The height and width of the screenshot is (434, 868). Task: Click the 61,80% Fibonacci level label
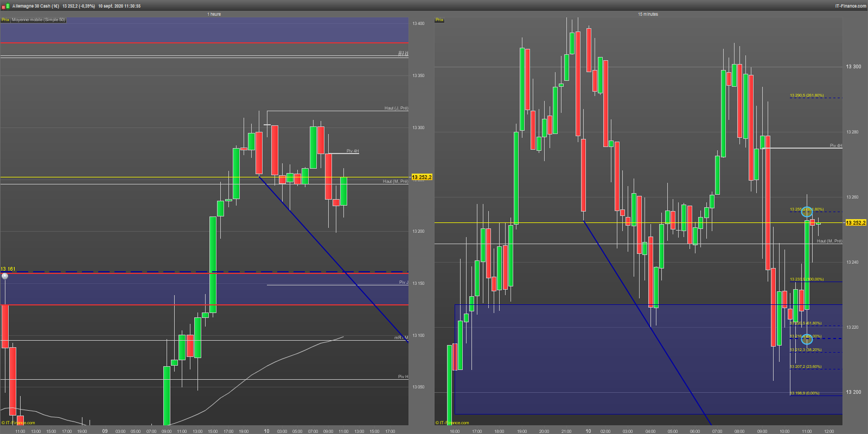tap(806, 323)
